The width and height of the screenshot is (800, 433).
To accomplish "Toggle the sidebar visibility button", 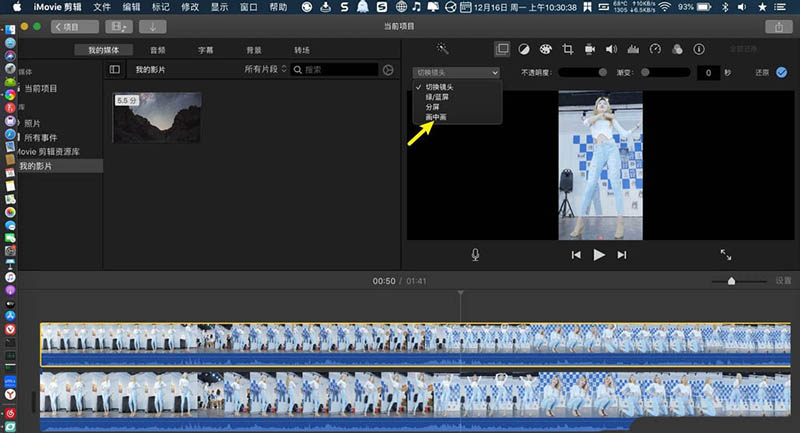I will click(115, 70).
